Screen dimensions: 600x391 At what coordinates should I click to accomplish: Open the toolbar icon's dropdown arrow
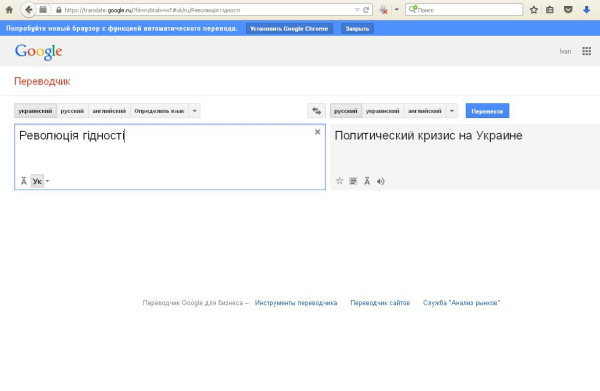pos(397,10)
